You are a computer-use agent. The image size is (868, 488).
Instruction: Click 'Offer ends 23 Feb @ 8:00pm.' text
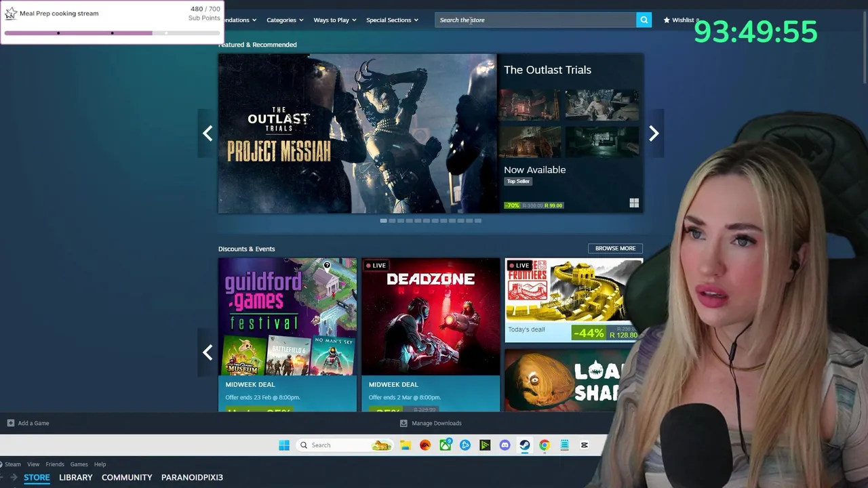click(x=262, y=397)
